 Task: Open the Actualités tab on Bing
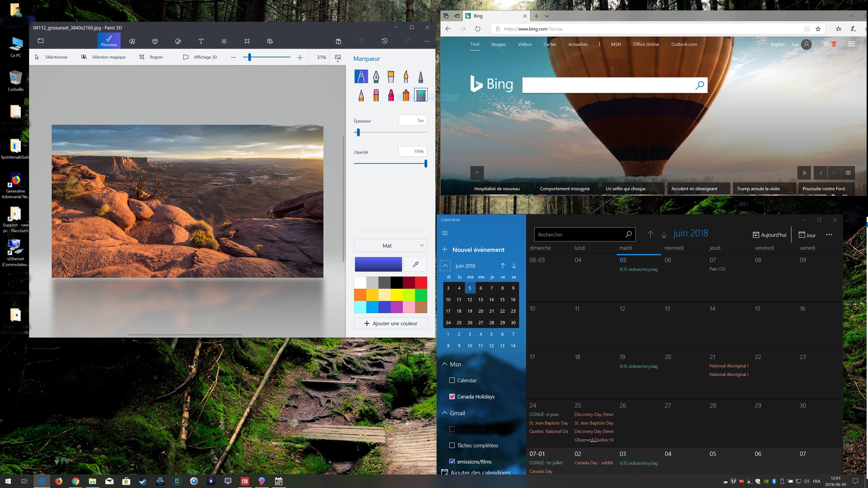click(578, 44)
